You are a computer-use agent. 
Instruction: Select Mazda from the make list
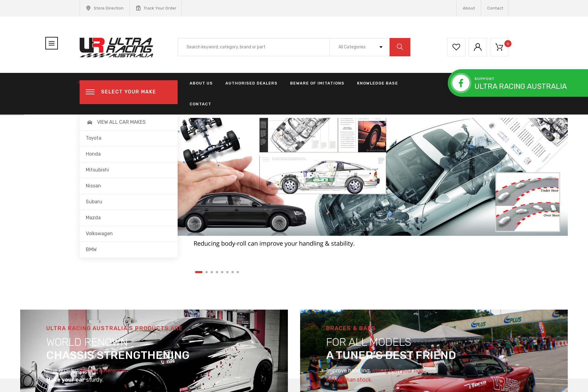coord(129,218)
